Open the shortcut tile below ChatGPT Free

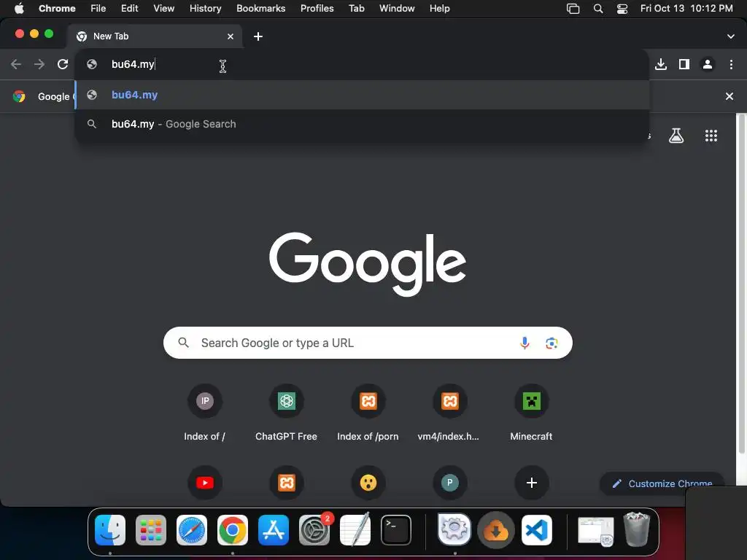[x=286, y=483]
